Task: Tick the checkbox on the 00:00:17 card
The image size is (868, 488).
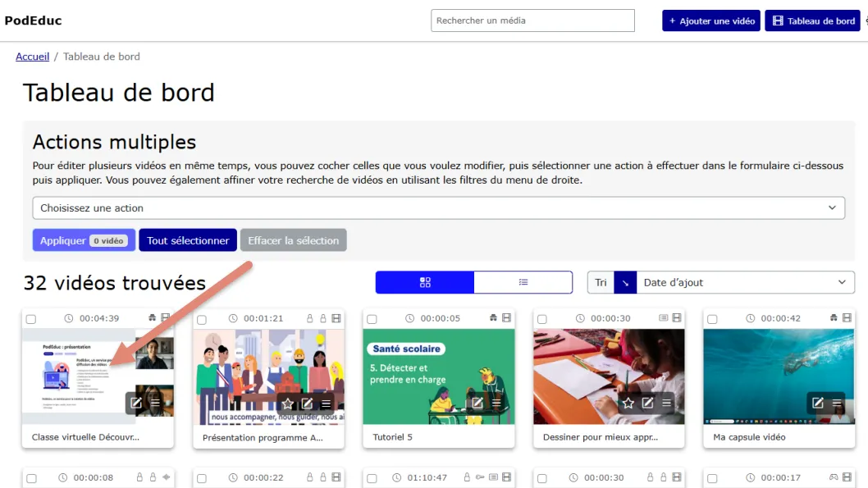Action: pos(712,479)
